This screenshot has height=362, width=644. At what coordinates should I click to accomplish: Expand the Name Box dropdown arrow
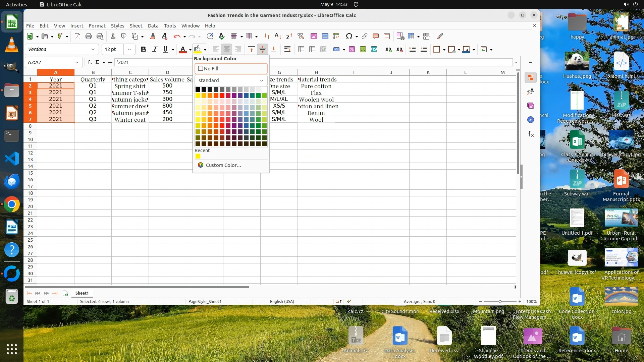coord(77,62)
